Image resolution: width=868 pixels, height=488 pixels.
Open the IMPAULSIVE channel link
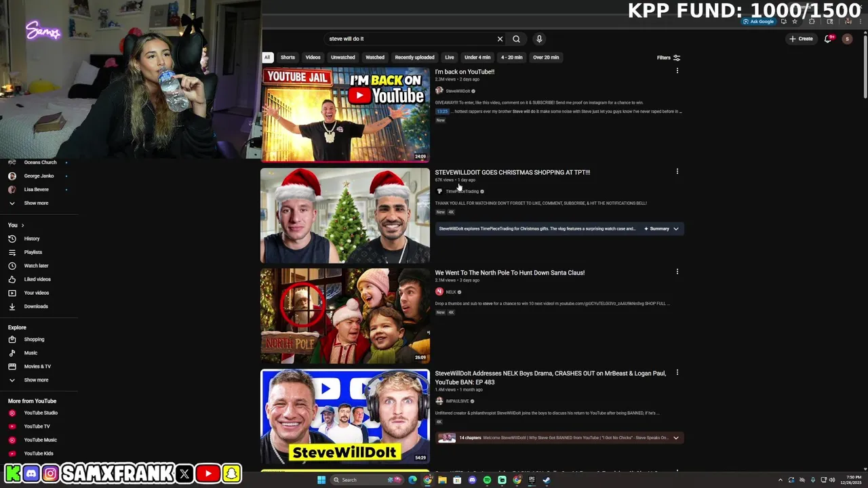point(458,401)
